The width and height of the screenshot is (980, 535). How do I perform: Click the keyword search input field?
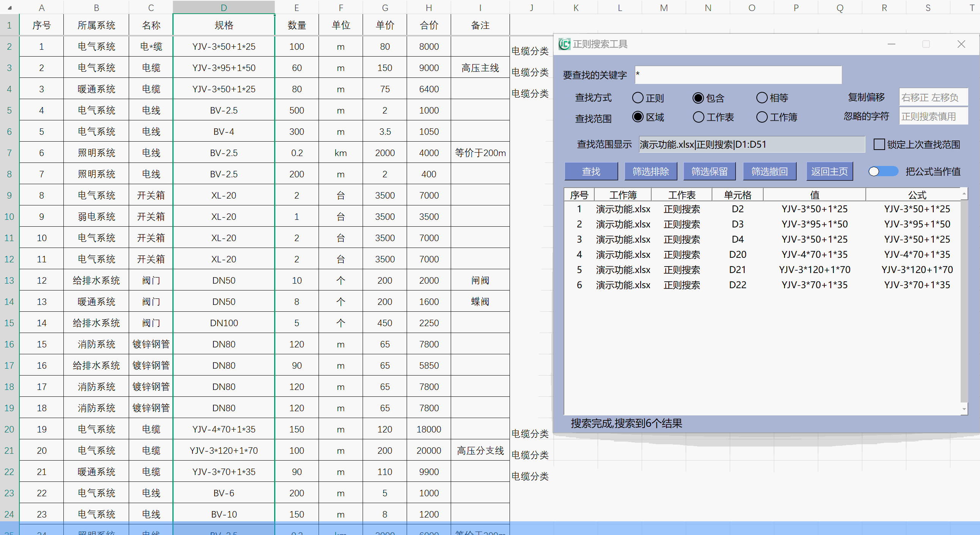(738, 75)
